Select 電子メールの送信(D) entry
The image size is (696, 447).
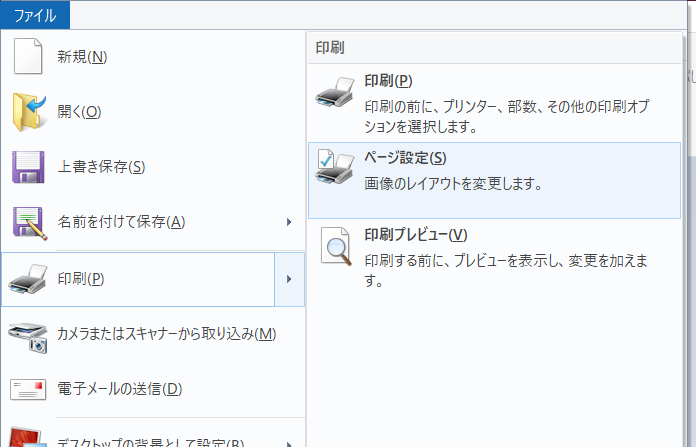[153, 389]
